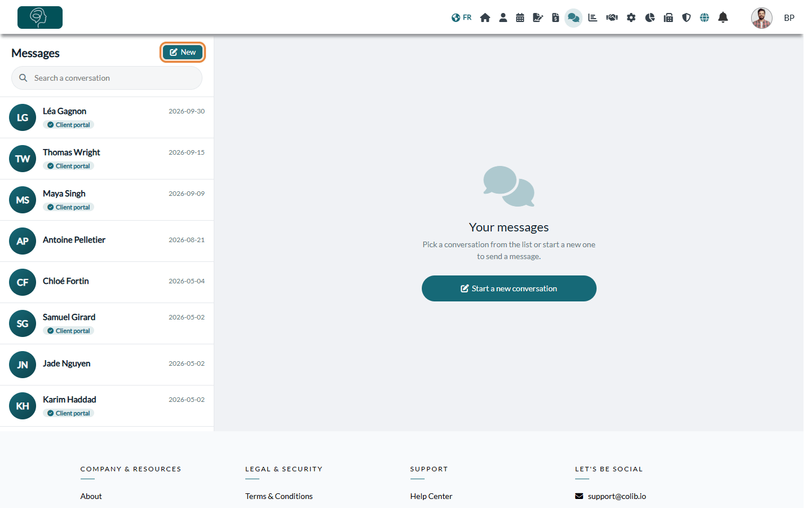812x508 pixels.
Task: Open Antoine Pelletier's conversation
Action: coord(107,241)
